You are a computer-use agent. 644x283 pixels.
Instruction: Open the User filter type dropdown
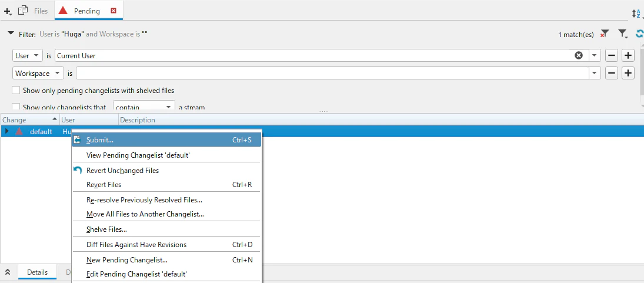(x=28, y=55)
